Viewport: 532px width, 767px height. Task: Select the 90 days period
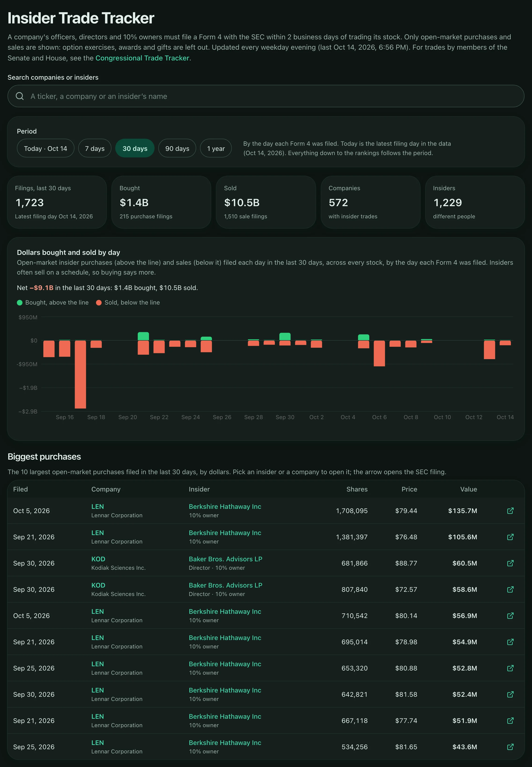(x=177, y=148)
